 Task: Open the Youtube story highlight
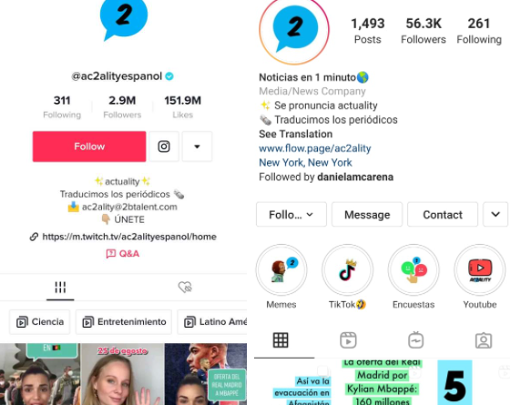coord(480,270)
